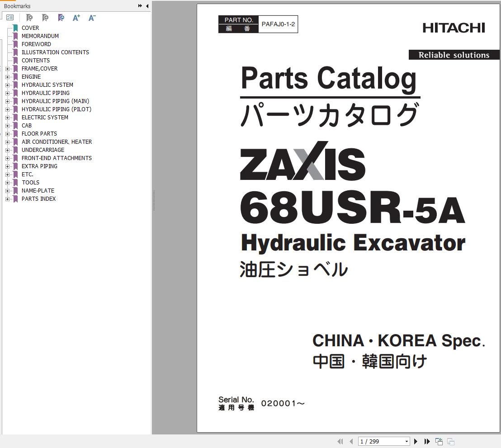This screenshot has width=501, height=448.
Task: Expand the PARTS INDEX bookmark
Action: pyautogui.click(x=7, y=199)
